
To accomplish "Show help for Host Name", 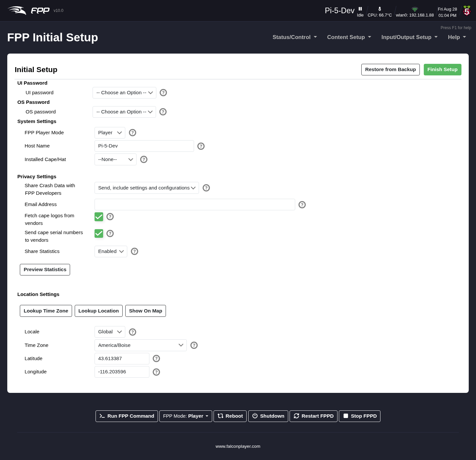I will pyautogui.click(x=201, y=146).
